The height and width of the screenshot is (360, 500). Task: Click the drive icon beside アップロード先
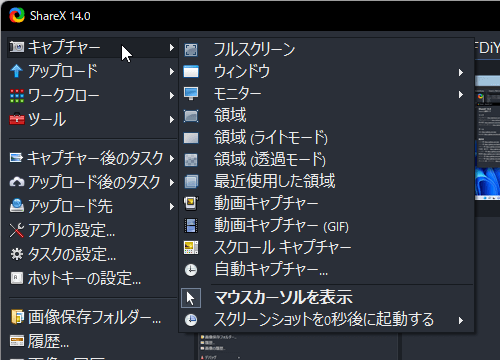(17, 206)
